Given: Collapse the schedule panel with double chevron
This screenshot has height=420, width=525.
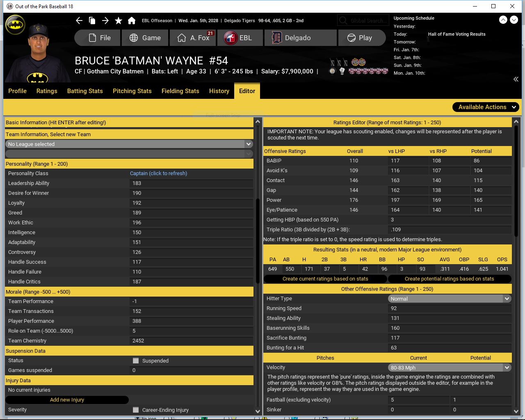Looking at the screenshot, I should [516, 79].
